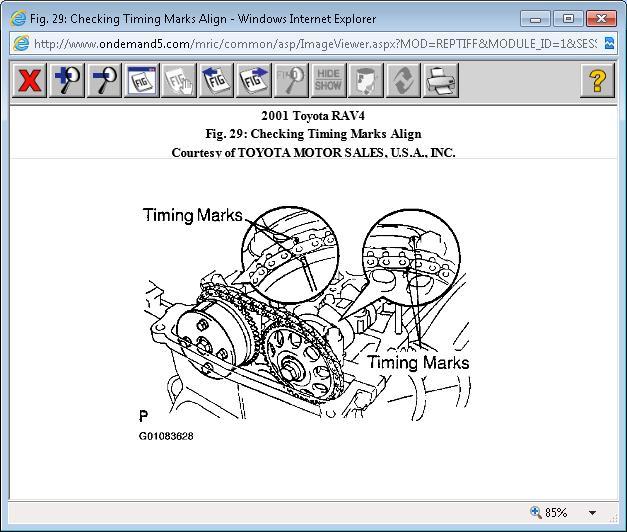The height and width of the screenshot is (532, 627).
Task: Zoom out with the minus magnifier tool
Action: [104, 80]
